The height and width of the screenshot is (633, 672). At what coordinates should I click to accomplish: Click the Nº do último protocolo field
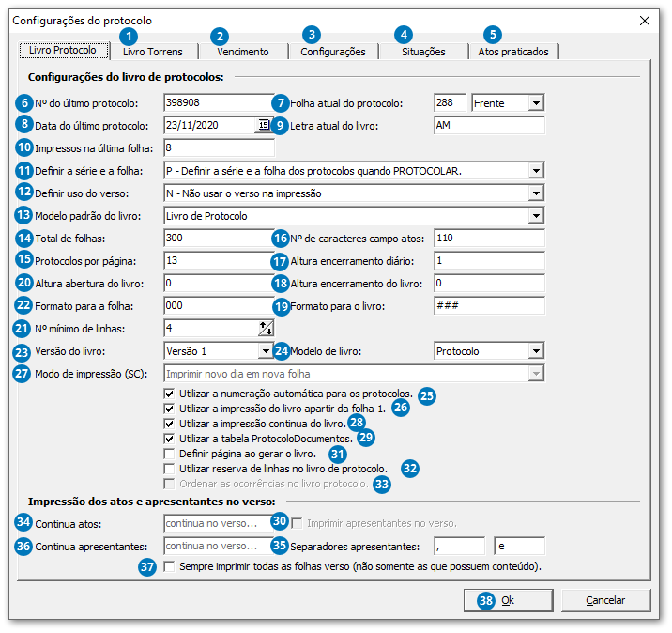(219, 102)
